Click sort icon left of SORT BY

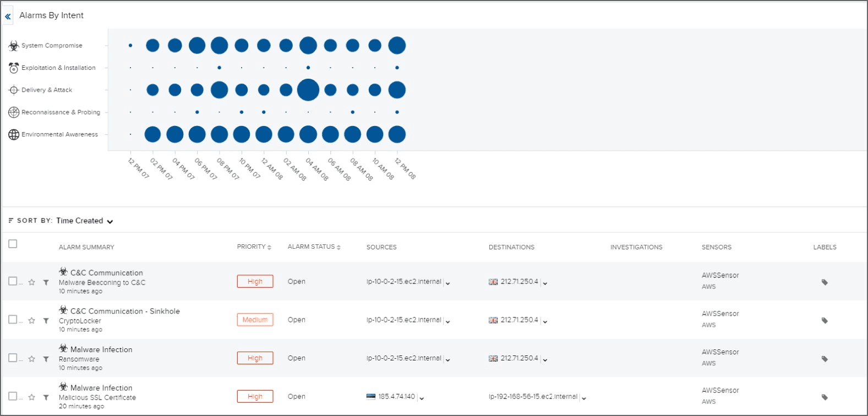pos(11,221)
